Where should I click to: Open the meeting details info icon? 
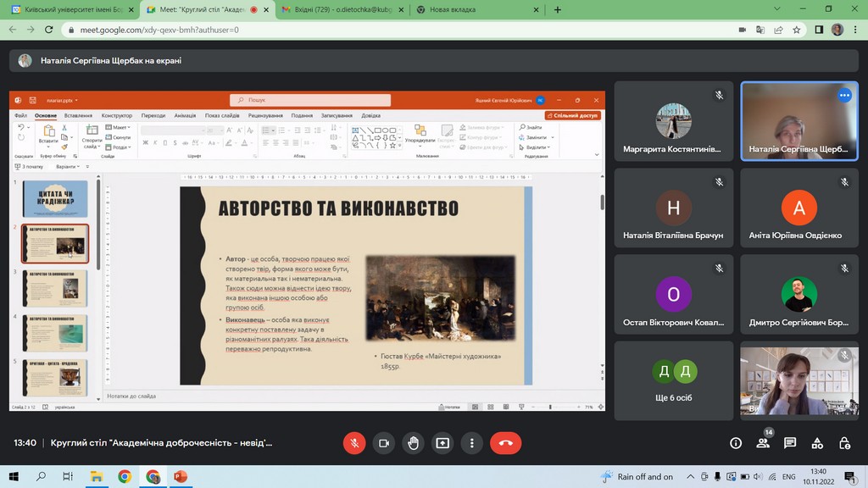coord(736,443)
